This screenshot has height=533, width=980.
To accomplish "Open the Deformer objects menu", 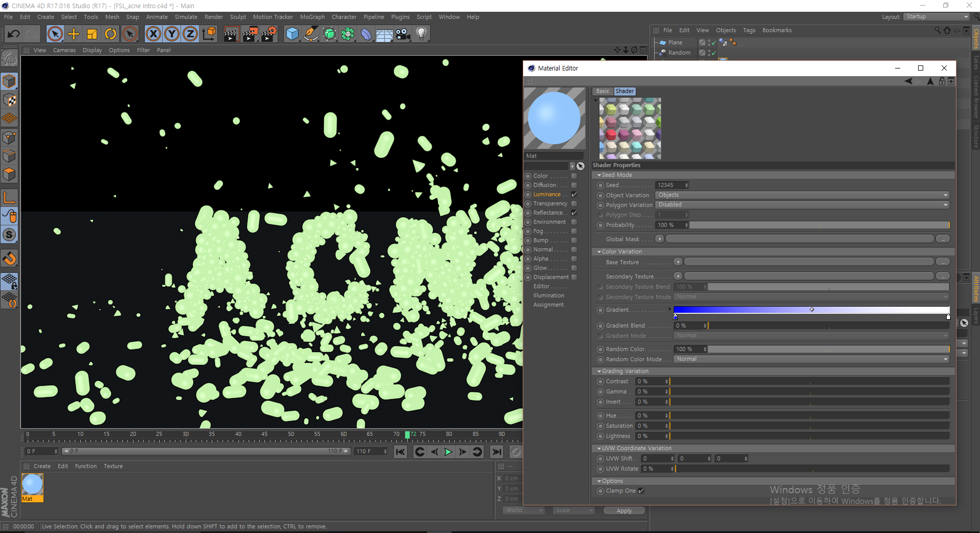I will [366, 34].
